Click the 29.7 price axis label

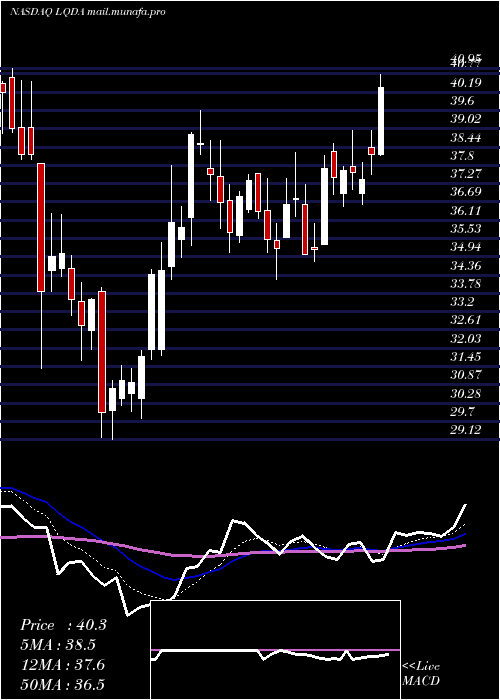(462, 411)
